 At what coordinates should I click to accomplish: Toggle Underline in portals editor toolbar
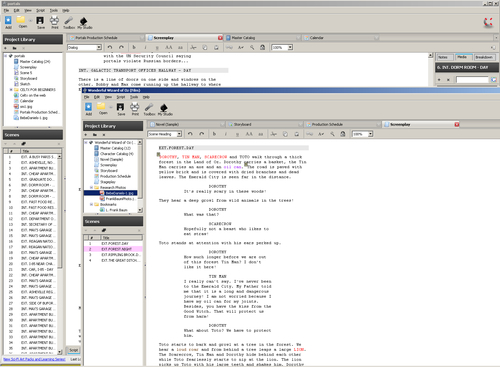coord(157,48)
